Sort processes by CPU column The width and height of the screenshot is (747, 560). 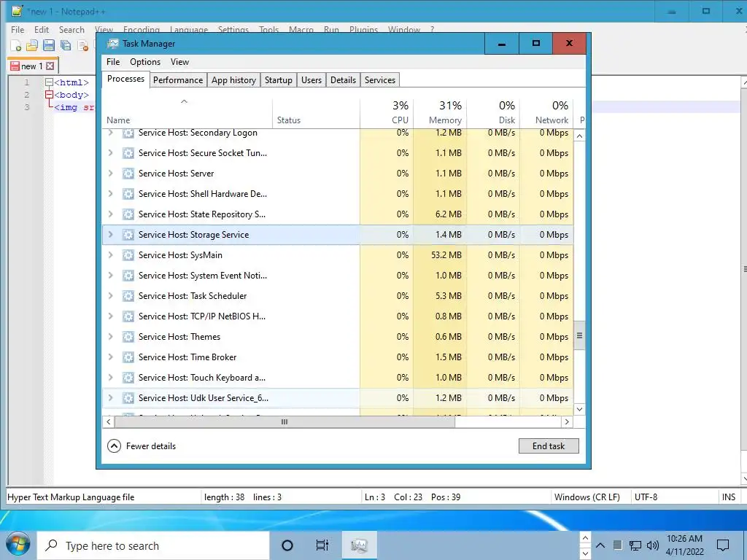[x=387, y=113]
